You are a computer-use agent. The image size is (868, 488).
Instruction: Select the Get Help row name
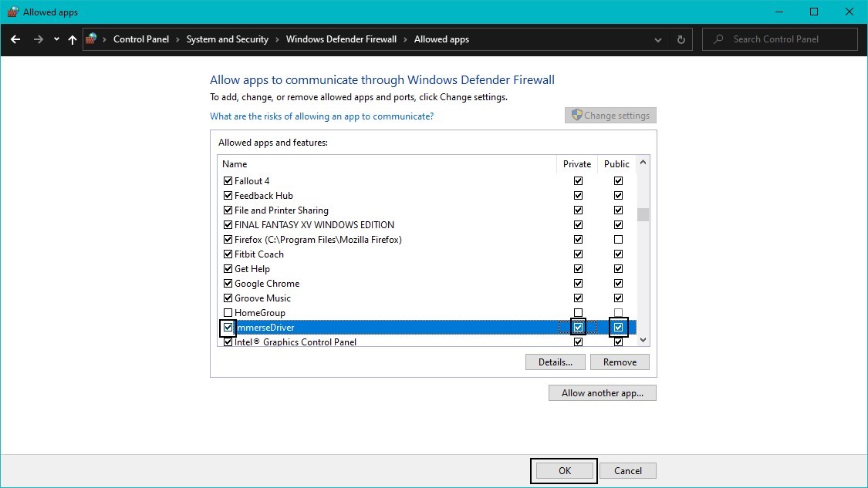(x=252, y=269)
